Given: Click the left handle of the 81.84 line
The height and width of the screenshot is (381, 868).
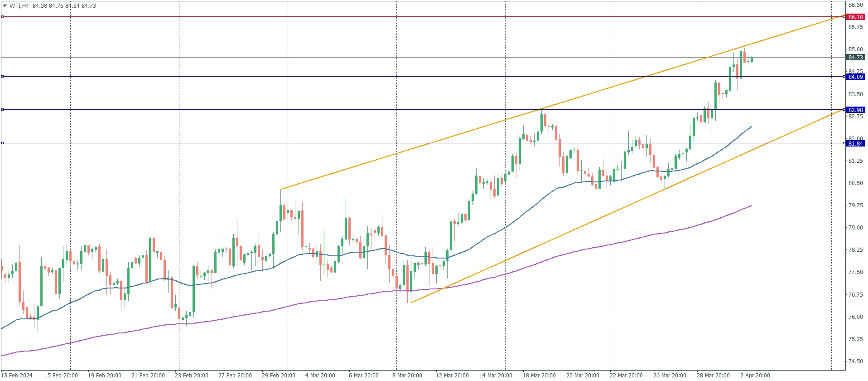Looking at the screenshot, I should coord(2,143).
